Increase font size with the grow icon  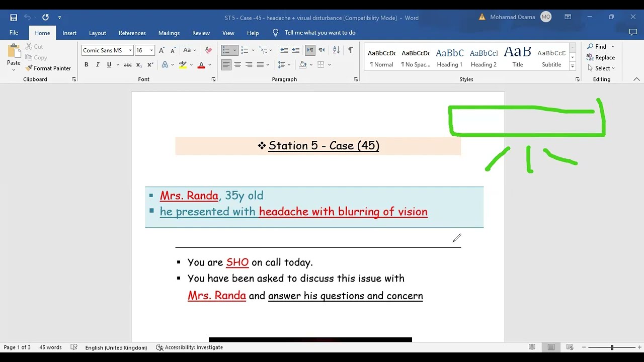pos(162,50)
